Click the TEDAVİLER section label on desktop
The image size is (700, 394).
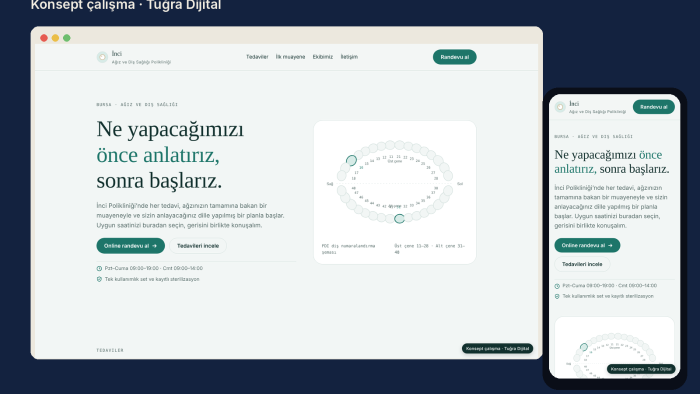(x=110, y=350)
